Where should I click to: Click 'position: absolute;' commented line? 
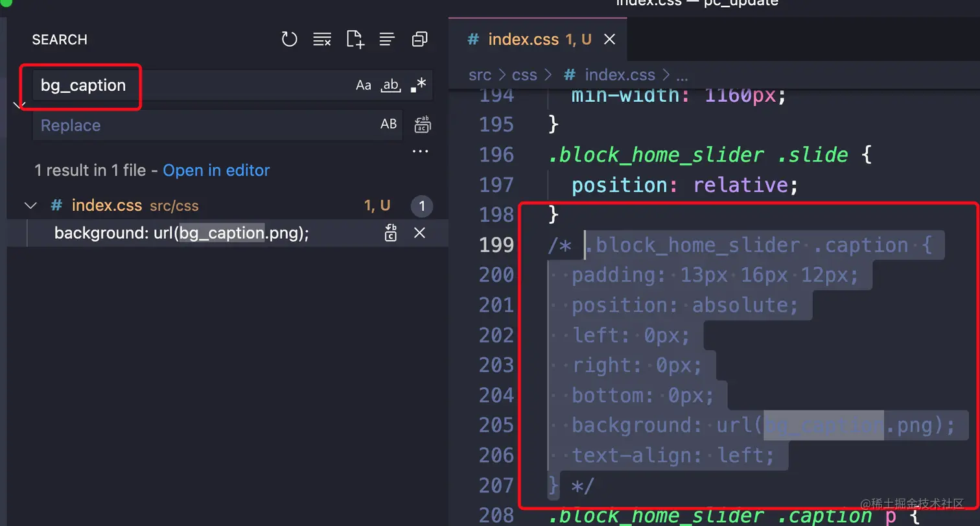(685, 305)
